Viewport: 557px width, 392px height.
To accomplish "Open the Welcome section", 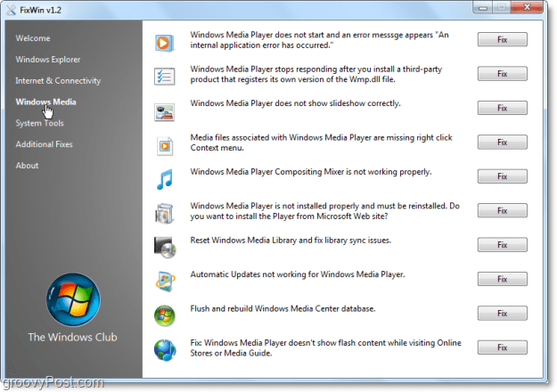I will pyautogui.click(x=33, y=38).
